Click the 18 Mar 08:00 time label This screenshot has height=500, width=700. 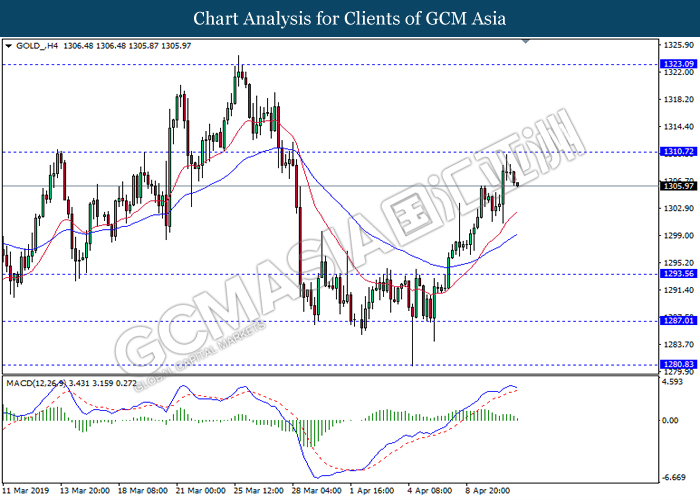(x=142, y=491)
